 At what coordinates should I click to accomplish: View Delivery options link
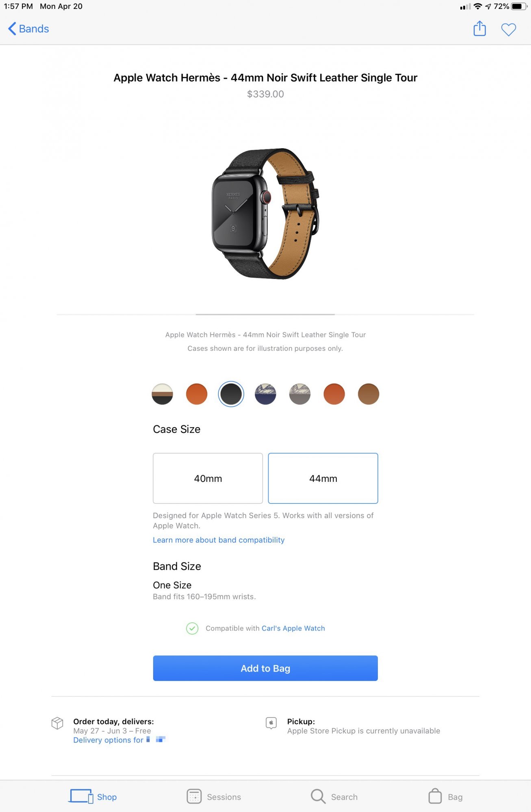pos(119,740)
